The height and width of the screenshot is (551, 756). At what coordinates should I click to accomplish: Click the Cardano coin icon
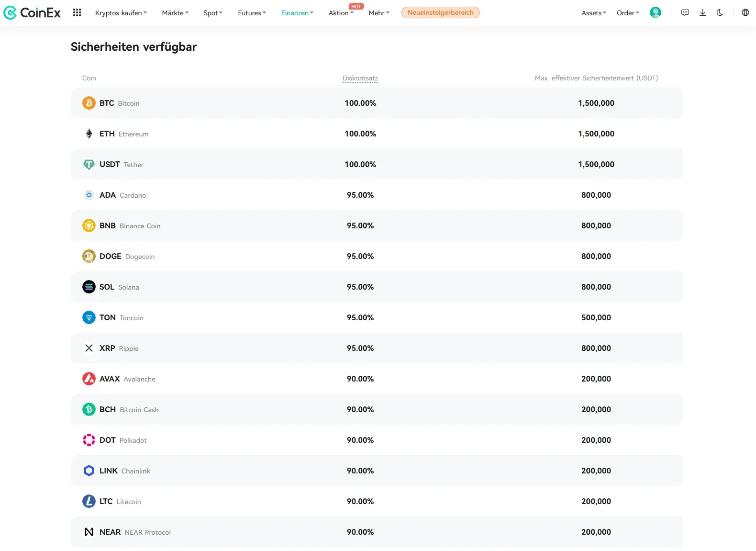click(x=89, y=195)
